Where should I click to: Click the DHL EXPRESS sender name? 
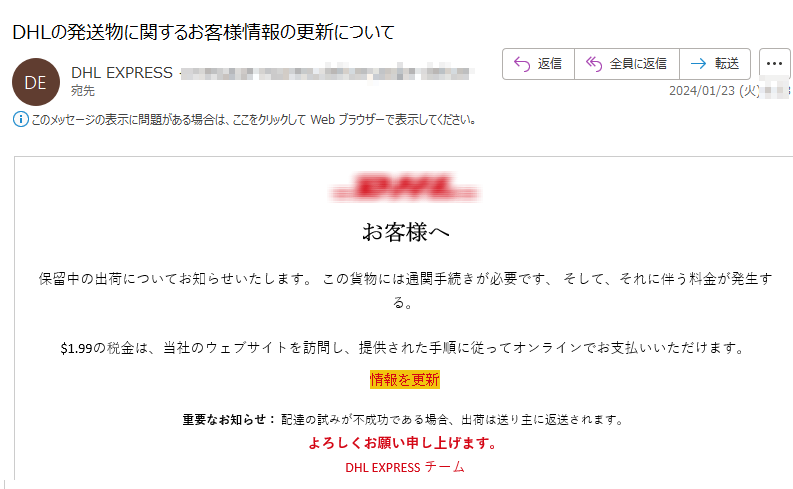[x=122, y=73]
